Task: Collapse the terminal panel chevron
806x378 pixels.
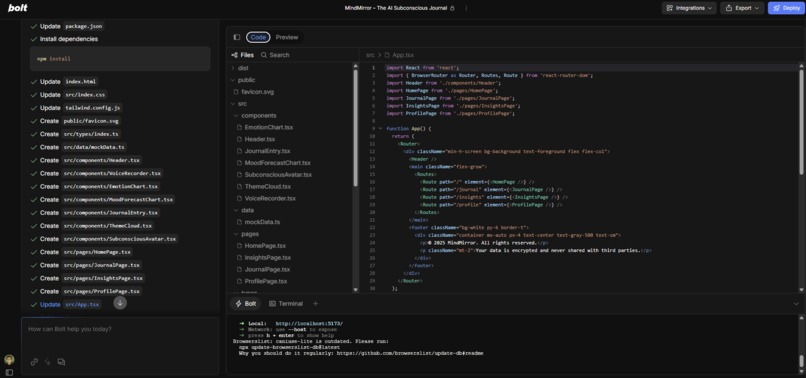Action: click(796, 304)
